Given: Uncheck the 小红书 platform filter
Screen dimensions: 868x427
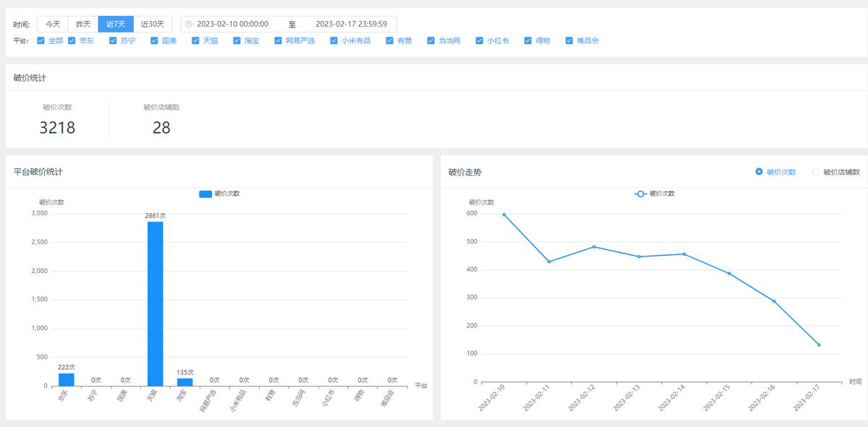Looking at the screenshot, I should click(x=480, y=40).
